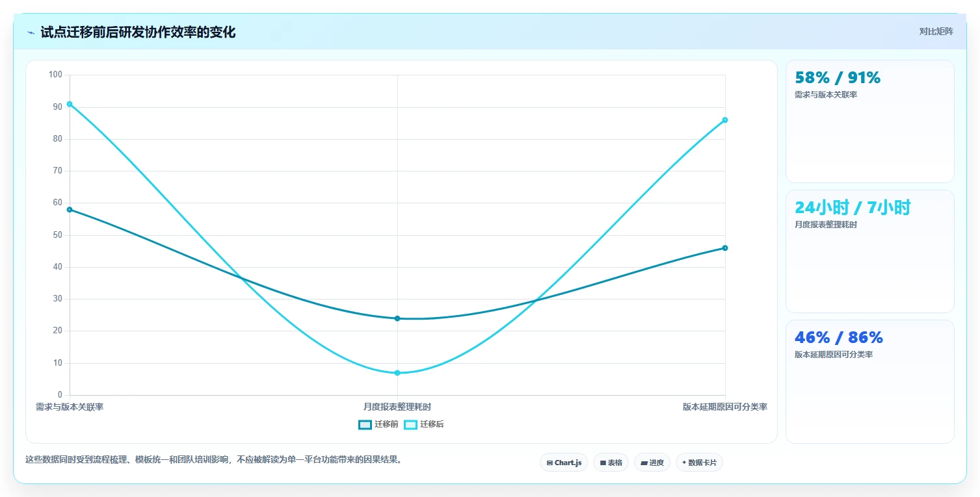
Task: Click the 迁移后 point at 版本延期原因可分类率 (86)
Action: pos(725,120)
